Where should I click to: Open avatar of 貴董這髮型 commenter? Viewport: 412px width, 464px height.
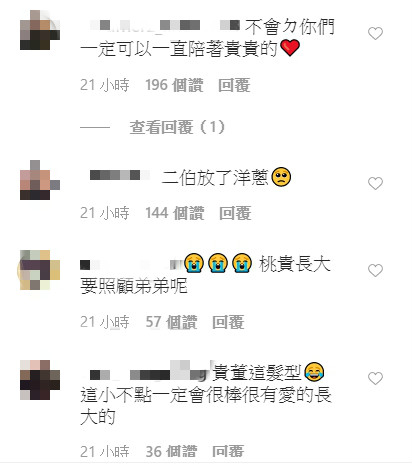(x=40, y=380)
